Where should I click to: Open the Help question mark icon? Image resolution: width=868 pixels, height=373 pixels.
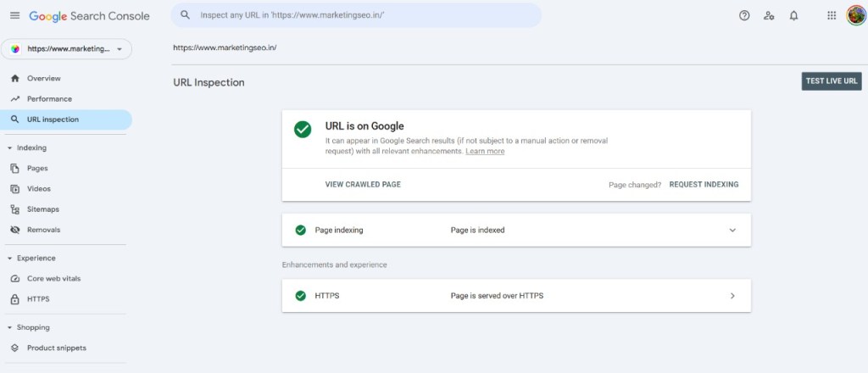(x=744, y=15)
